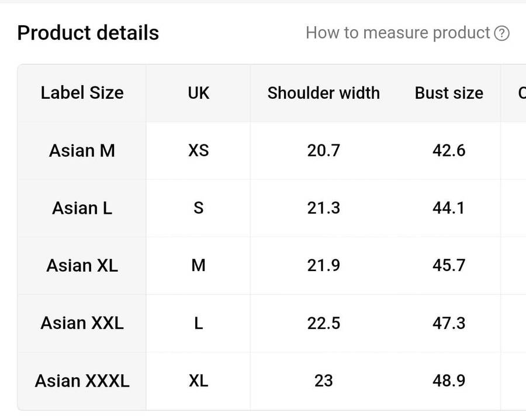Click the 48.9 bust size value

(x=449, y=381)
